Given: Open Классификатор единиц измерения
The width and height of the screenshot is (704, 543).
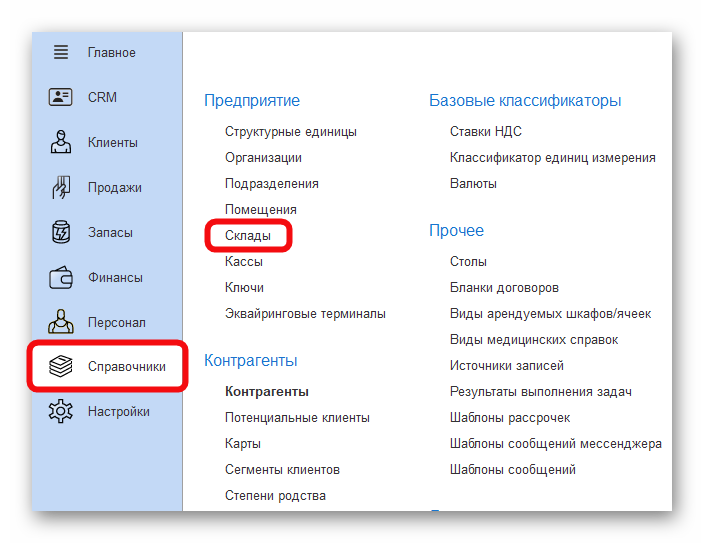Looking at the screenshot, I should pos(553,158).
